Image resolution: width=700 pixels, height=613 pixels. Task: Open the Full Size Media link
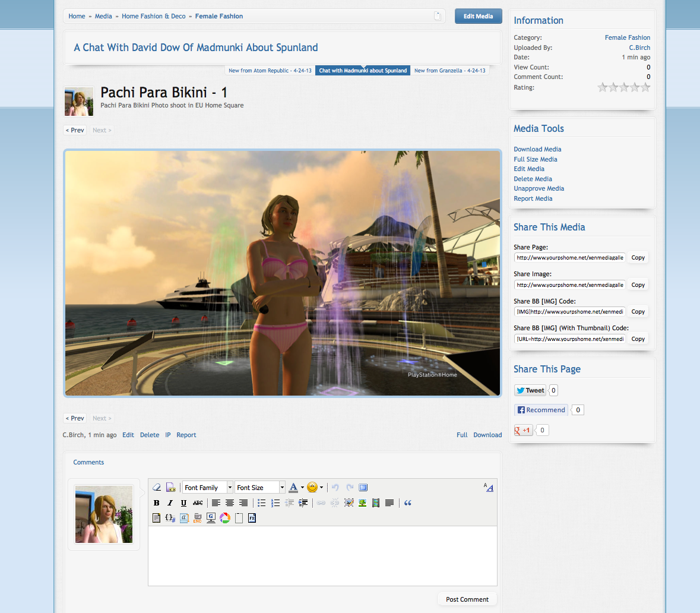coord(536,159)
